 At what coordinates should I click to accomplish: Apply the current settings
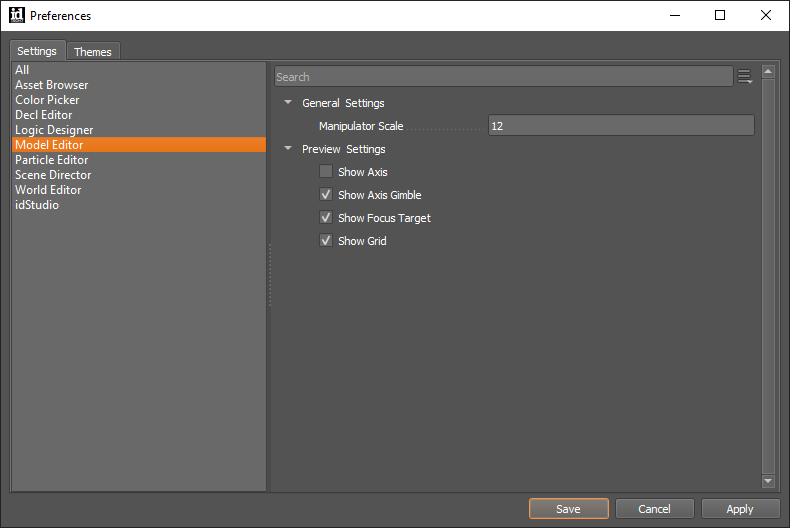(740, 509)
